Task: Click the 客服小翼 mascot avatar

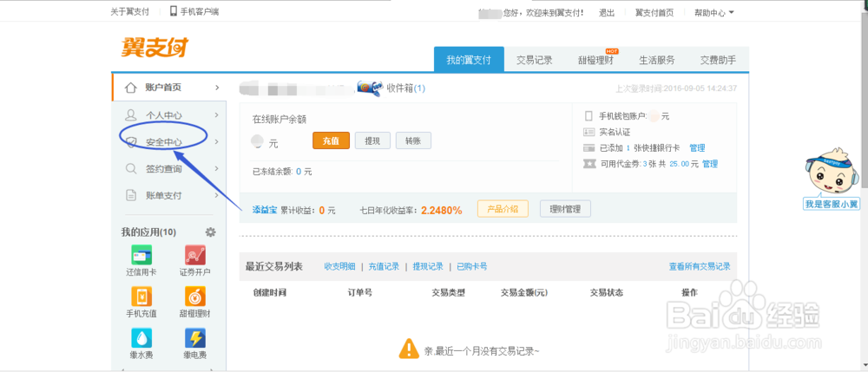Action: click(831, 173)
